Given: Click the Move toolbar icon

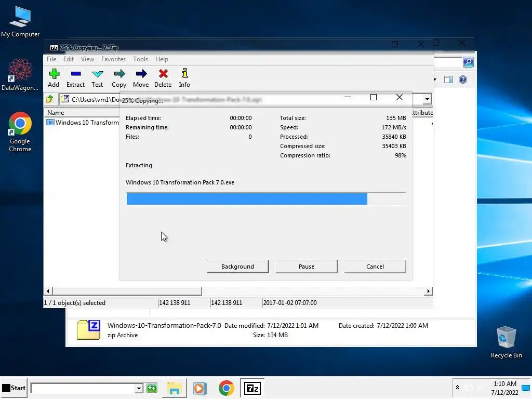Looking at the screenshot, I should click(x=141, y=78).
